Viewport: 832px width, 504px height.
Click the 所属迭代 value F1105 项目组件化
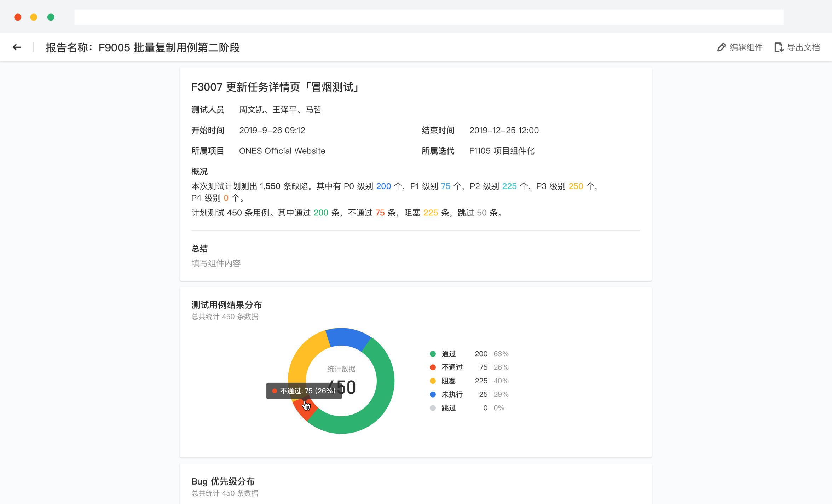(x=502, y=151)
